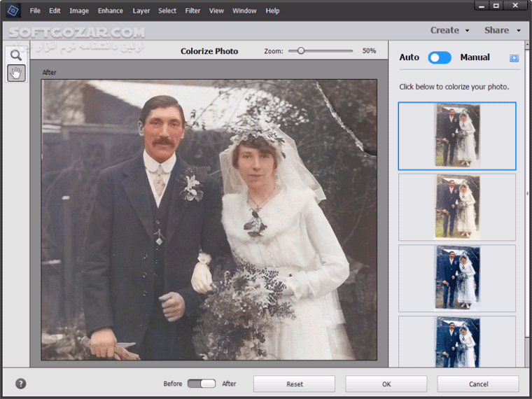Click the Manual mode label

click(x=475, y=57)
